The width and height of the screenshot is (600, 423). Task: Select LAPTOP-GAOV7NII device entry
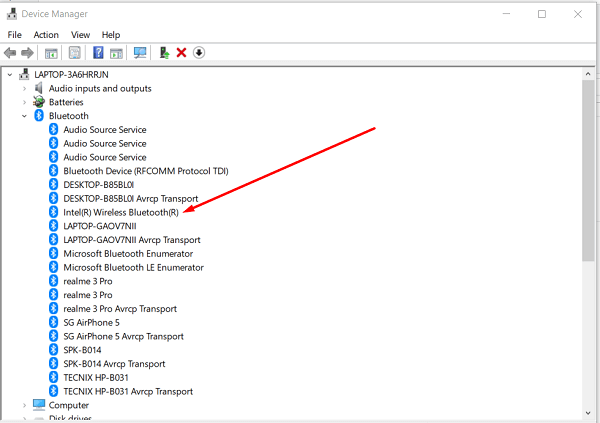click(100, 226)
